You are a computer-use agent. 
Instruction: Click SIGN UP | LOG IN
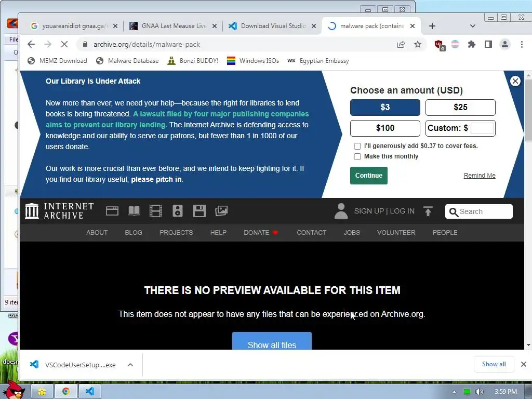pos(384,211)
